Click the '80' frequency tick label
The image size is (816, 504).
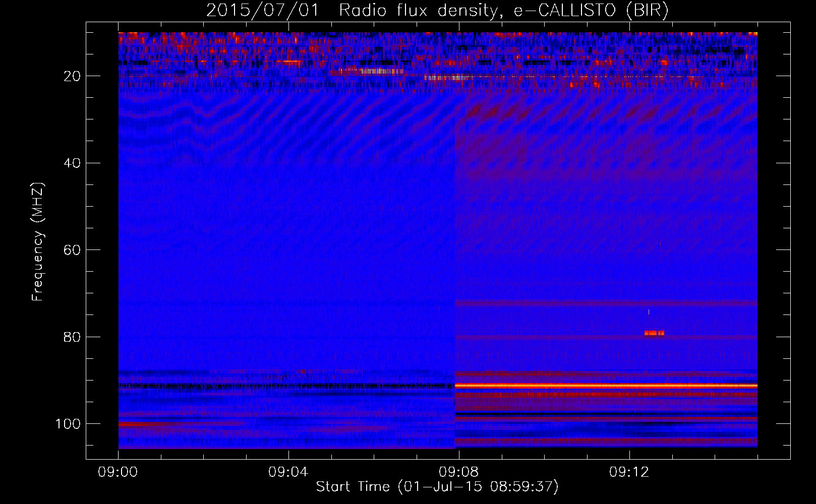tap(72, 337)
